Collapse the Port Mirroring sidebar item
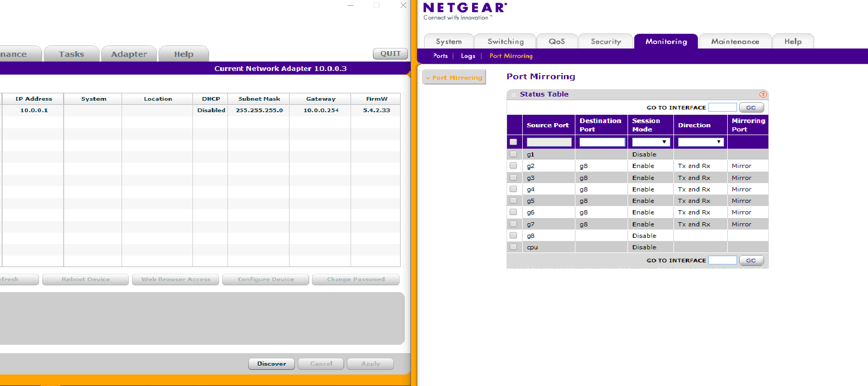The image size is (868, 386). click(454, 78)
